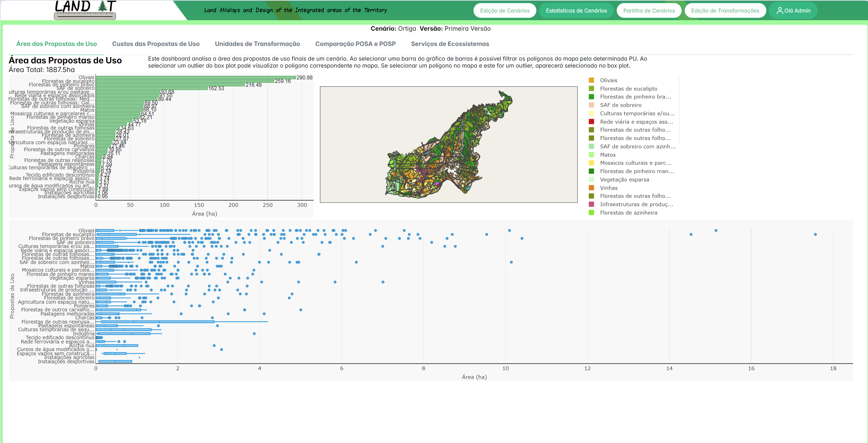The image size is (868, 443).
Task: Click the "SAF de sobreiro" legend swatch
Action: coord(592,105)
